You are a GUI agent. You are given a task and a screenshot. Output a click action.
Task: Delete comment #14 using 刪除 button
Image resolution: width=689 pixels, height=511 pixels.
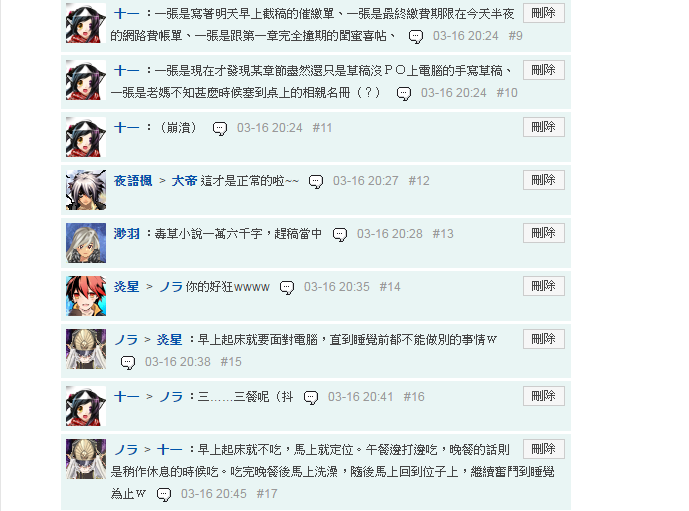544,286
